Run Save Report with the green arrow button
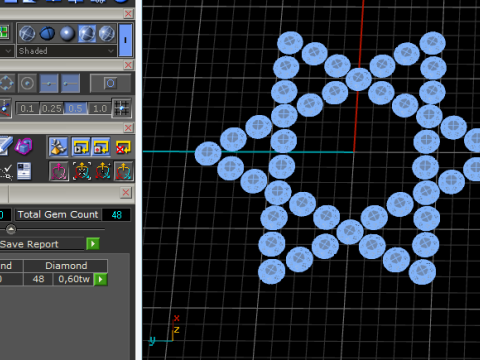 point(93,244)
